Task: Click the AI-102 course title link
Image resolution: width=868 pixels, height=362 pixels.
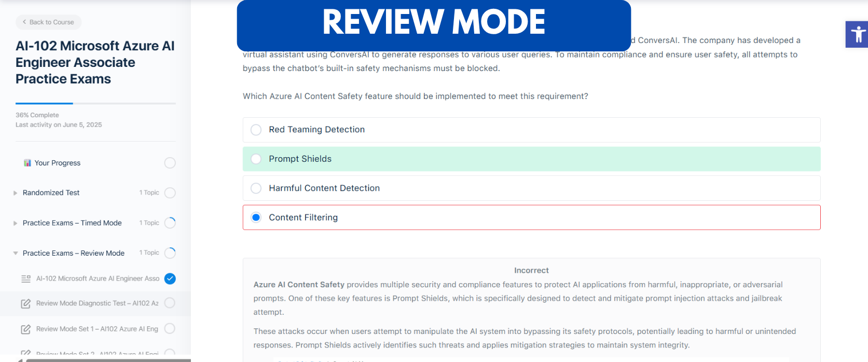Action: click(x=95, y=62)
